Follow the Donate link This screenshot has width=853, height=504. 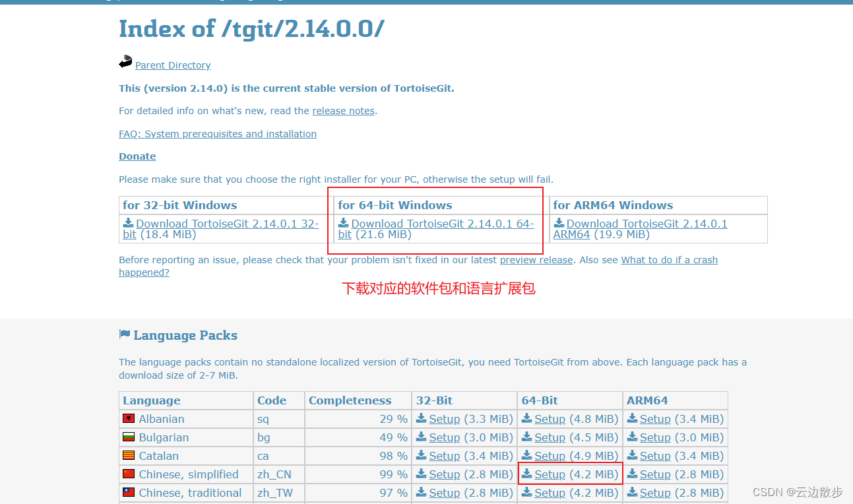(137, 156)
